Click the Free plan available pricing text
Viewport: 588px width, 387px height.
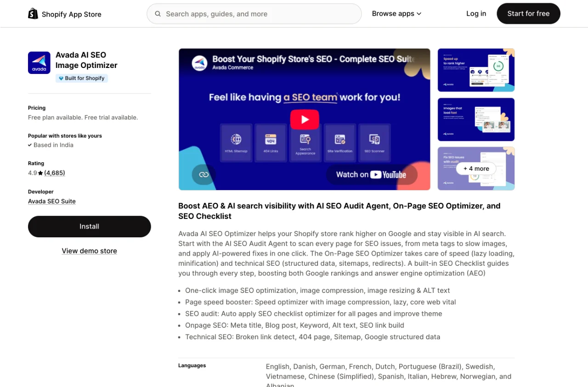[x=83, y=118]
